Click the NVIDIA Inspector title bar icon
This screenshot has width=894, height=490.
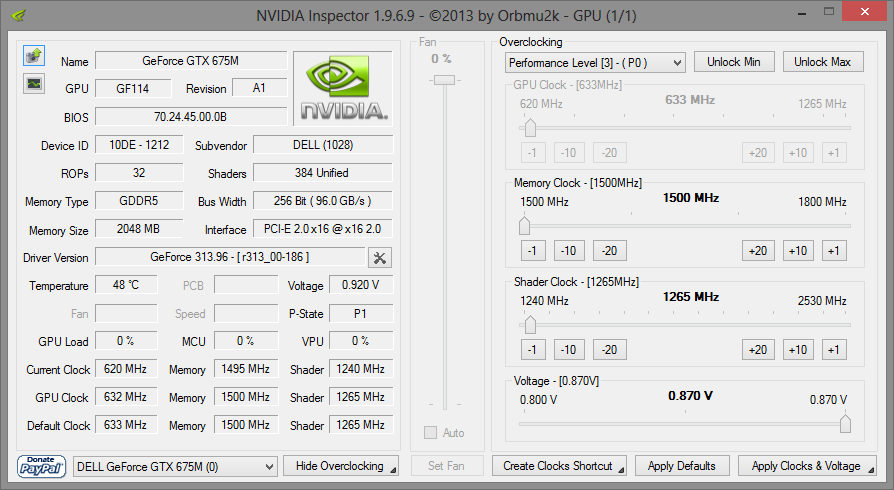(x=18, y=15)
